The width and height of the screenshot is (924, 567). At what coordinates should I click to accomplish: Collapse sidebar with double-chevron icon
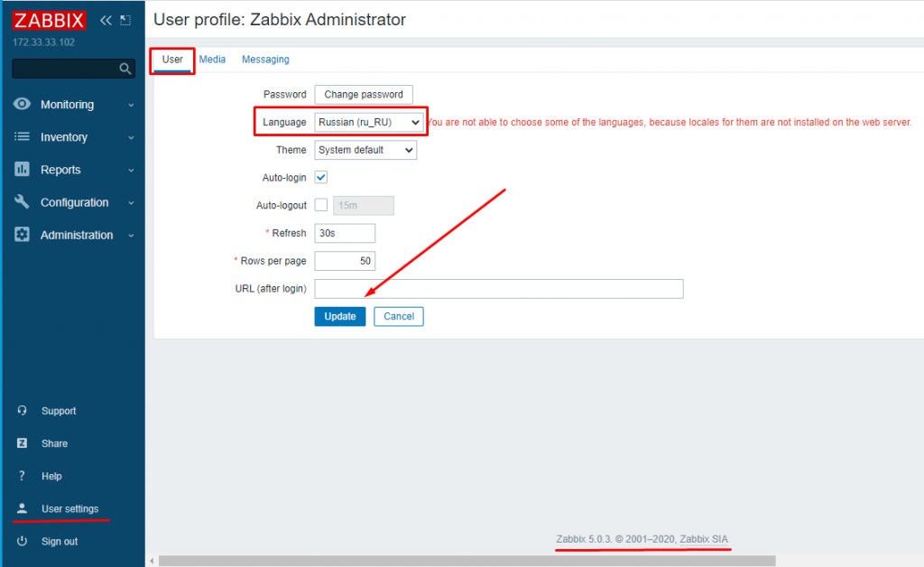pyautogui.click(x=106, y=21)
